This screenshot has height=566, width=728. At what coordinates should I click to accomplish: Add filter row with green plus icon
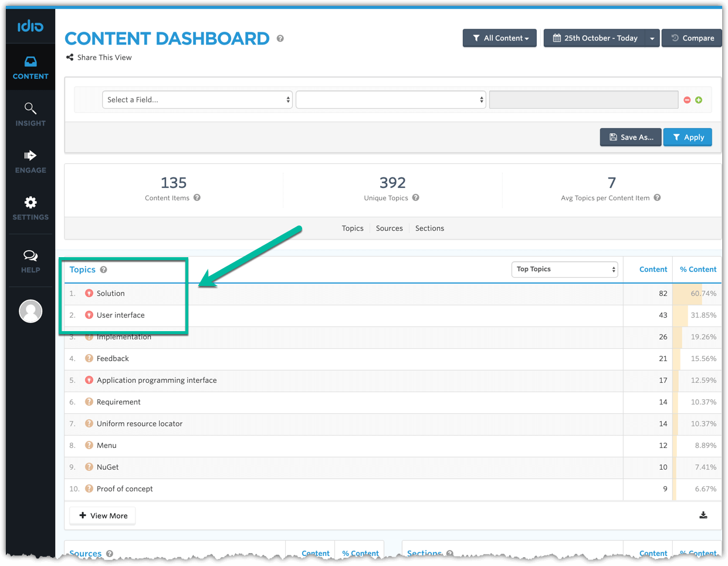click(699, 100)
